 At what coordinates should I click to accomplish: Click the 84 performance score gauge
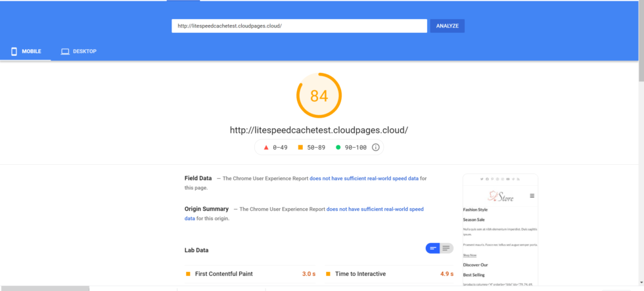(319, 96)
